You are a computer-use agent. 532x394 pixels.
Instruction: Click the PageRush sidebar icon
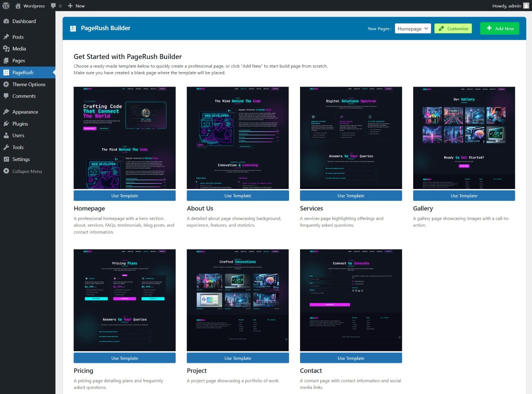click(6, 72)
